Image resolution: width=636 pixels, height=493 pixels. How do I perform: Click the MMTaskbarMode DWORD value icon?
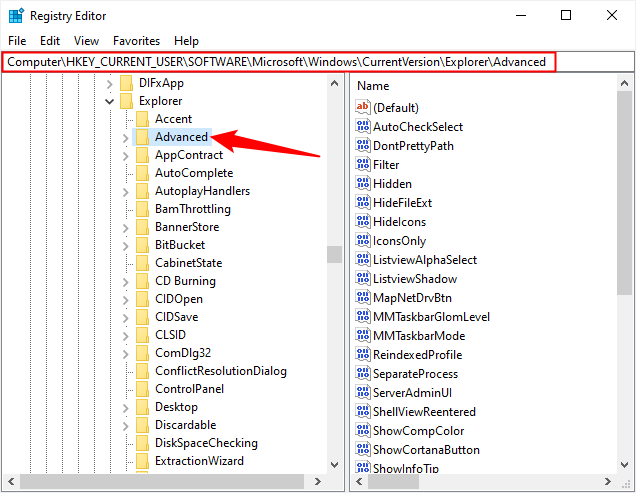[x=363, y=335]
